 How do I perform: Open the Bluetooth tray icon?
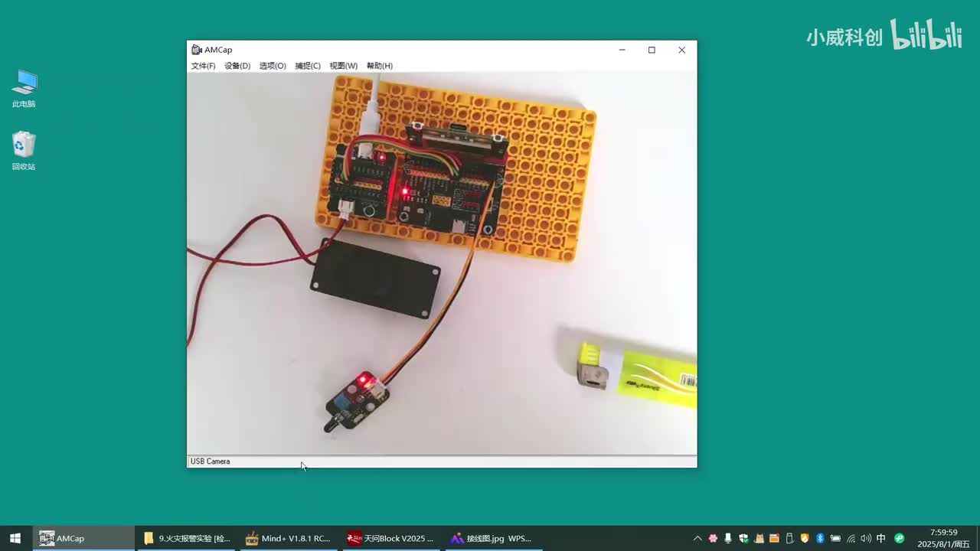click(x=820, y=539)
